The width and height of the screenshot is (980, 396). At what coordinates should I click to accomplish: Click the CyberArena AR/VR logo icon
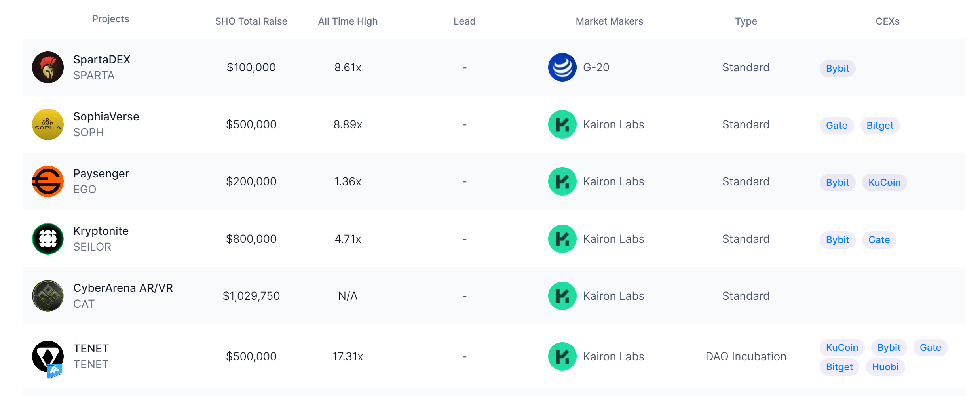point(48,296)
